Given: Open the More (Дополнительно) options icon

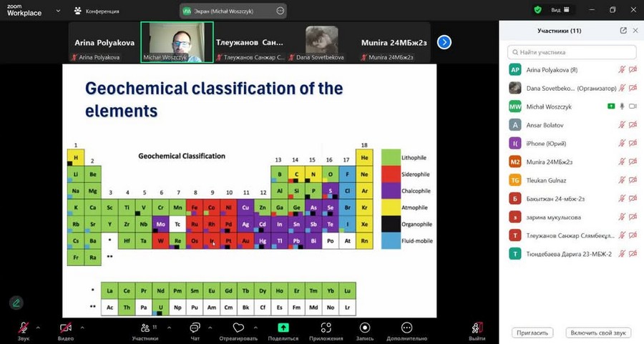Looking at the screenshot, I should tap(406, 328).
